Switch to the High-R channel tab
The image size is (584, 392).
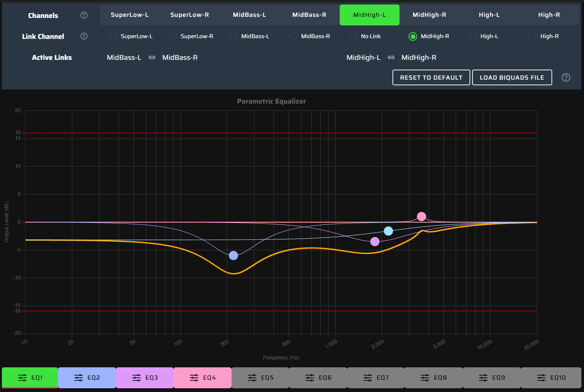click(x=549, y=15)
